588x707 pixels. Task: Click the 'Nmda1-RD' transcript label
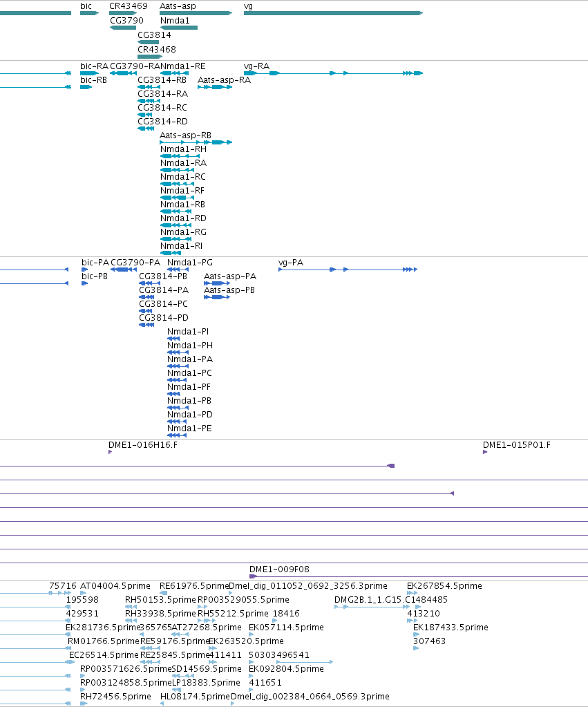pyautogui.click(x=184, y=218)
